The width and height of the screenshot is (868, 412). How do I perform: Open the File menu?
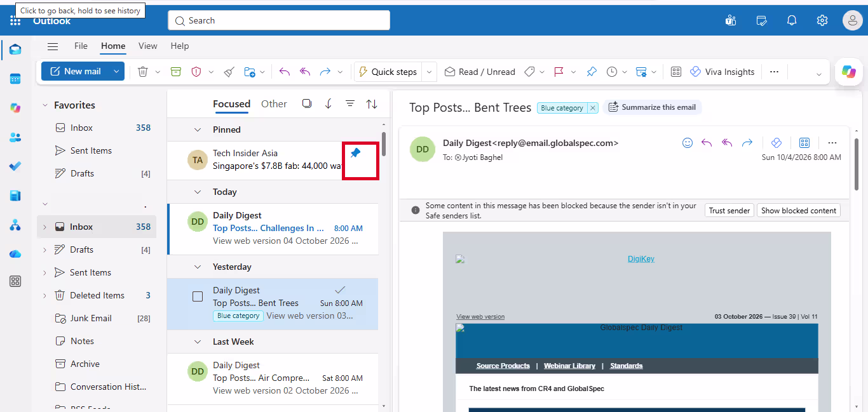81,46
